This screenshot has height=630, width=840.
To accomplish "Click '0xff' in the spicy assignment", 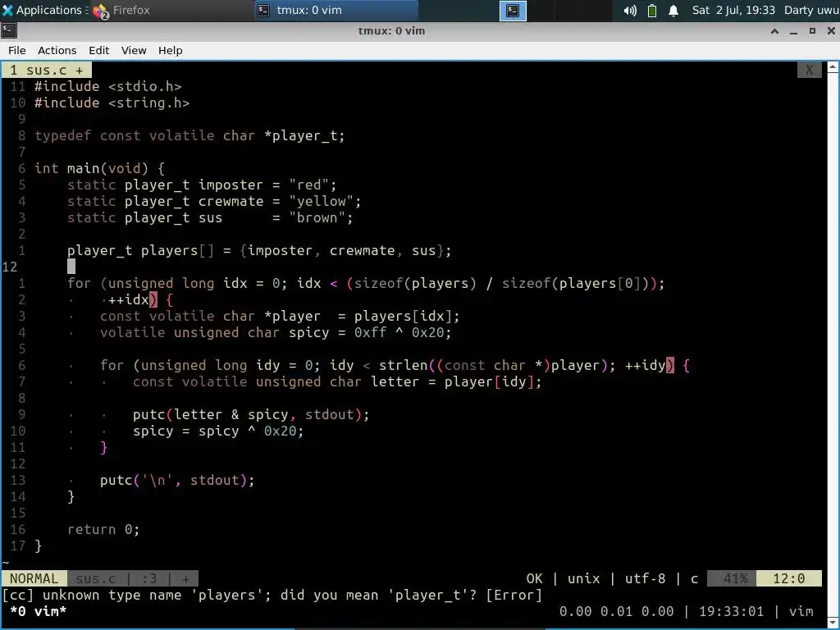I will pos(370,332).
